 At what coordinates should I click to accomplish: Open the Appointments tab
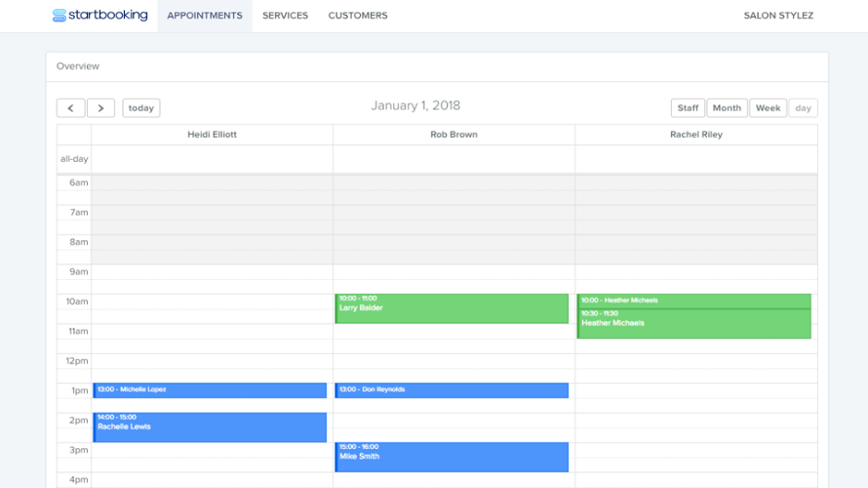click(205, 16)
